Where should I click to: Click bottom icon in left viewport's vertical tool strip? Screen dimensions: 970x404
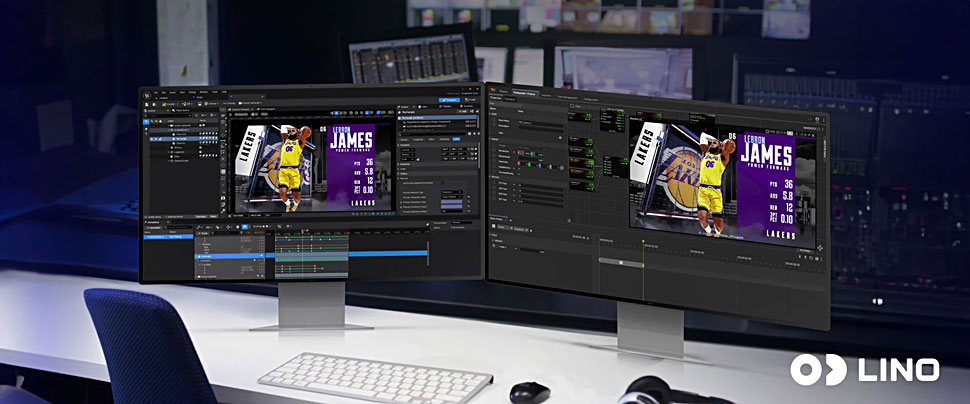tap(224, 210)
